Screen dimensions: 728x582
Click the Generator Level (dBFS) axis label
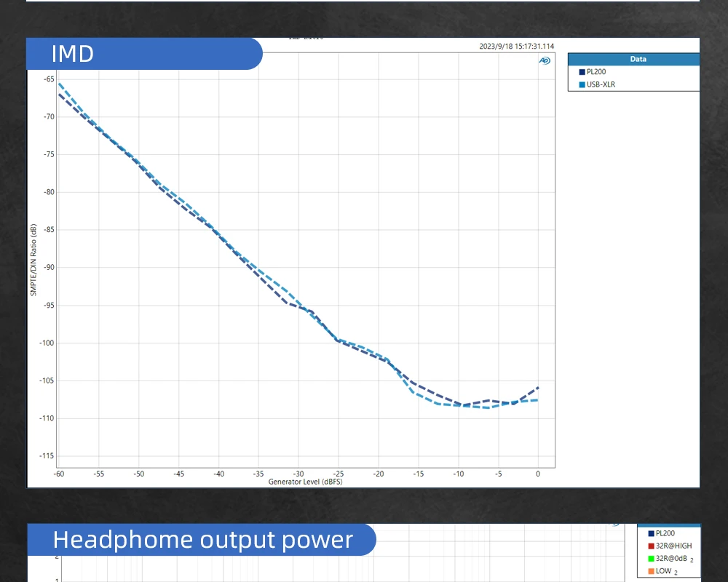coord(306,482)
